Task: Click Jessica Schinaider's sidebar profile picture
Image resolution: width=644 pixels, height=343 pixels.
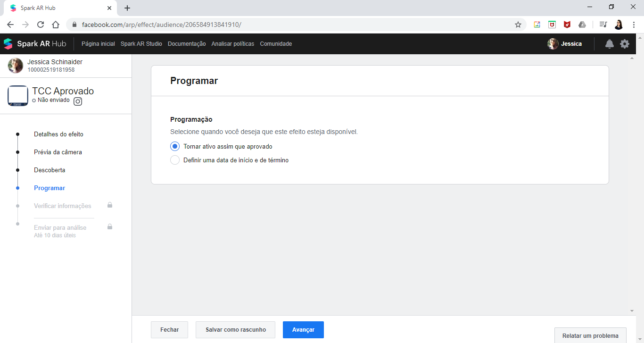Action: pyautogui.click(x=16, y=66)
